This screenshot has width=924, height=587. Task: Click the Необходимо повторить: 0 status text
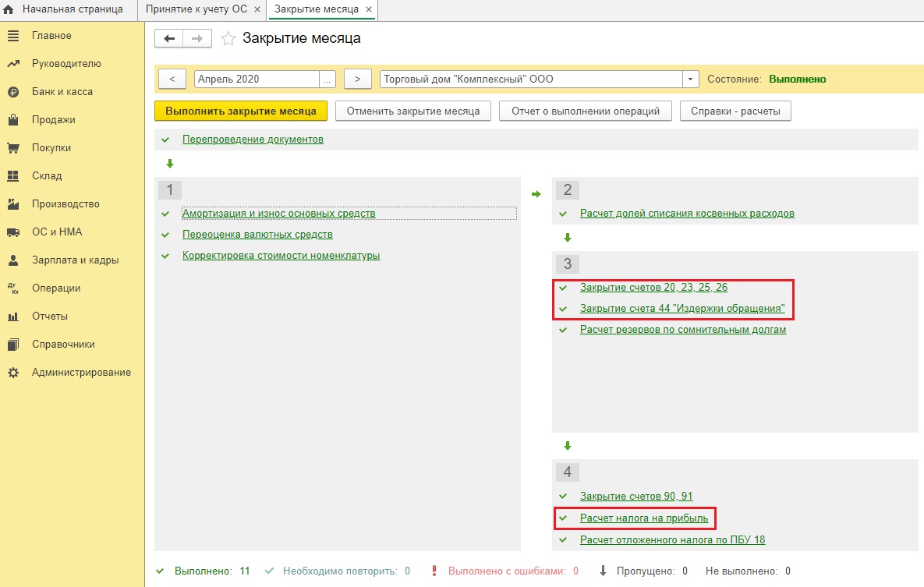point(346,571)
